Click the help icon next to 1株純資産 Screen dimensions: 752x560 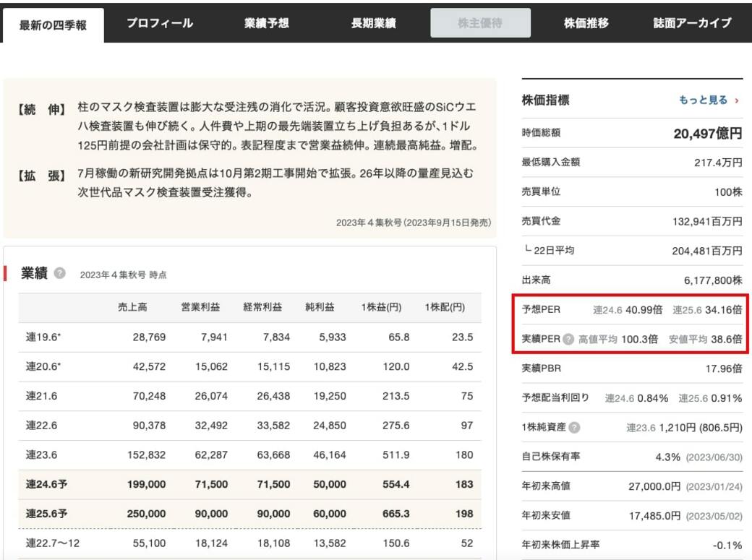pyautogui.click(x=574, y=427)
